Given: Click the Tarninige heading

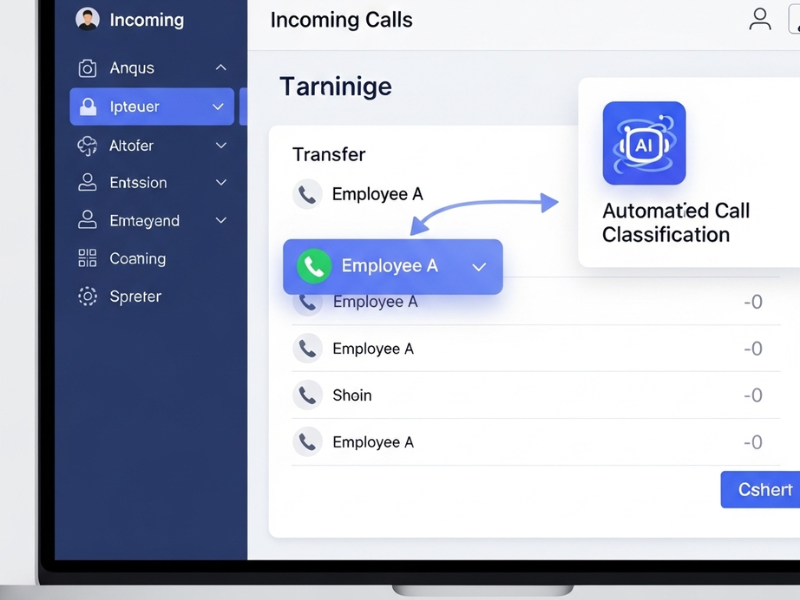Looking at the screenshot, I should coord(335,86).
